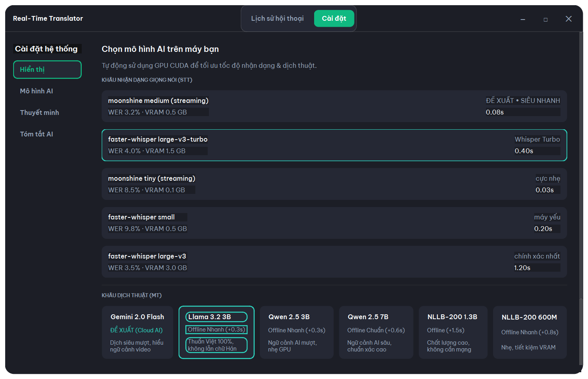Click the 'chính xác nhất' label
The width and height of the screenshot is (588, 379).
pyautogui.click(x=537, y=256)
